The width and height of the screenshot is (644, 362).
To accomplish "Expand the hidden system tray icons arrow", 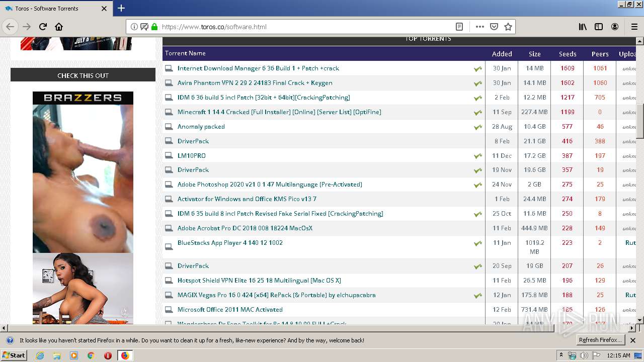I will 561,355.
